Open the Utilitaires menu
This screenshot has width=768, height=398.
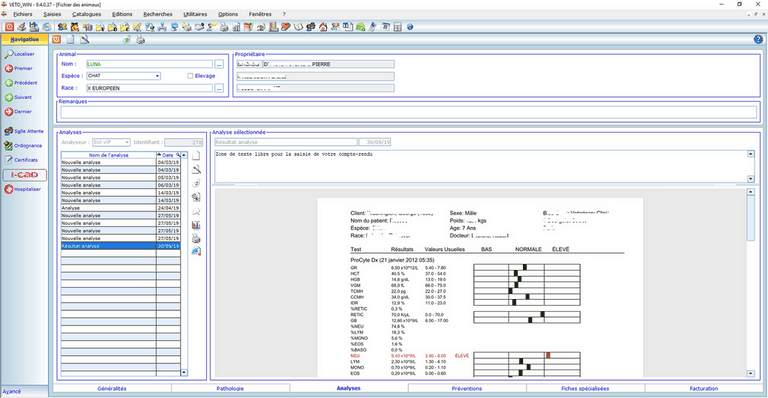(x=195, y=14)
